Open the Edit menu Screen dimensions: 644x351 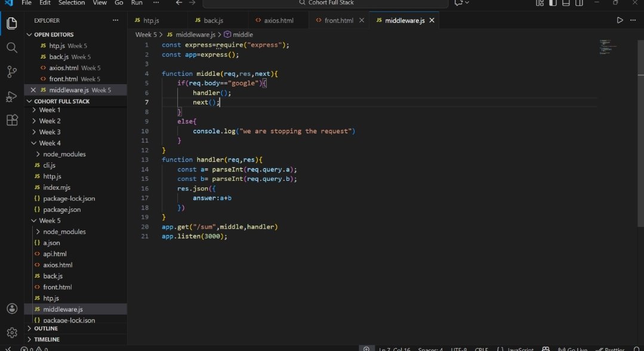coord(45,3)
